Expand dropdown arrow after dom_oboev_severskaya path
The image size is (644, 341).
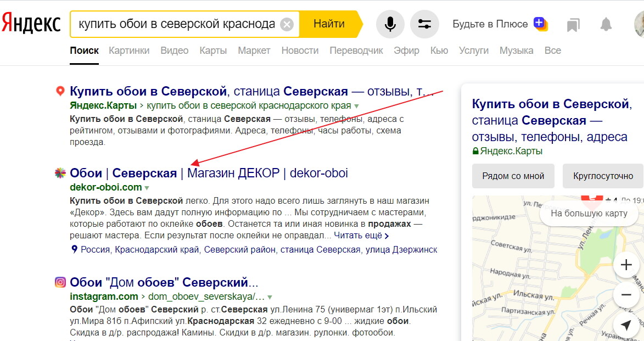(270, 298)
